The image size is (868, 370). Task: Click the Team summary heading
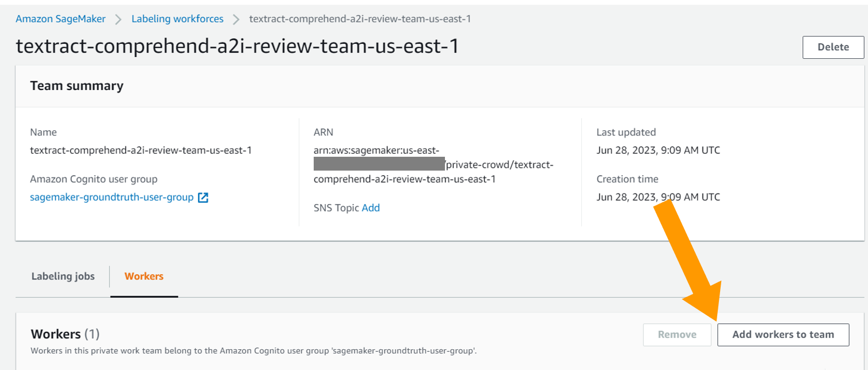pos(77,86)
